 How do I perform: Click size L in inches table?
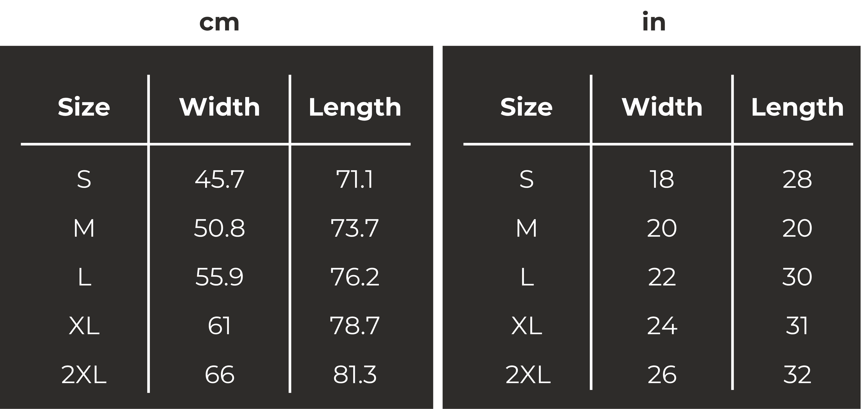click(527, 277)
